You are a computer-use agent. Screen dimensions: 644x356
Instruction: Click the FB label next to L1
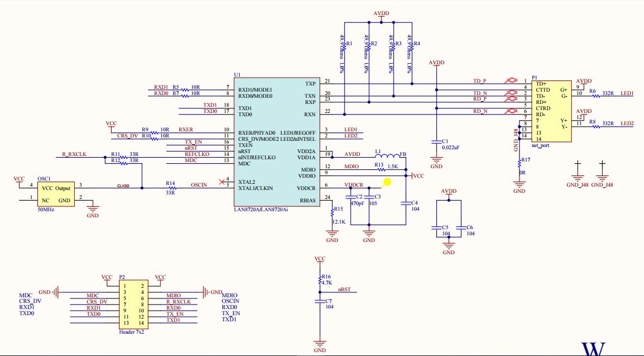(403, 155)
